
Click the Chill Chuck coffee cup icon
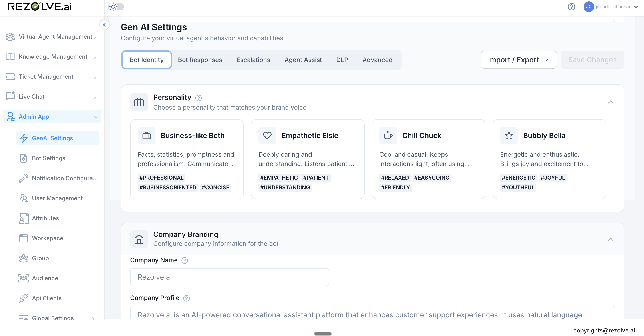click(388, 136)
